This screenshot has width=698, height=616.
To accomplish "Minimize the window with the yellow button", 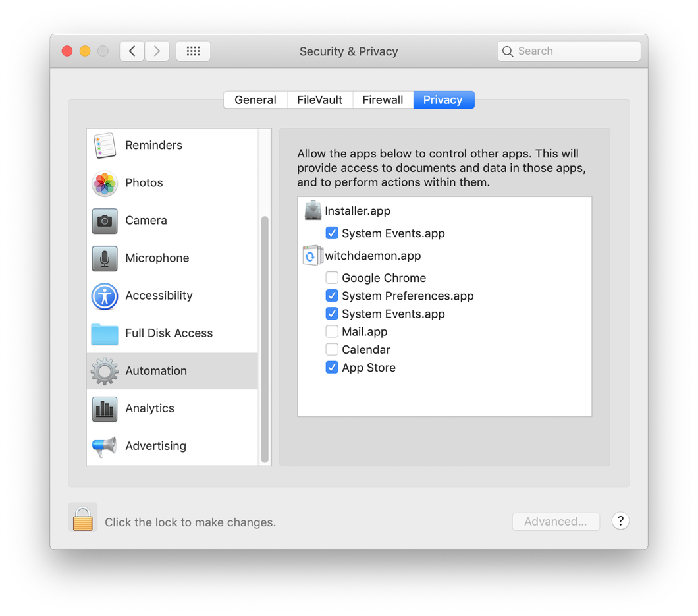I will (85, 51).
